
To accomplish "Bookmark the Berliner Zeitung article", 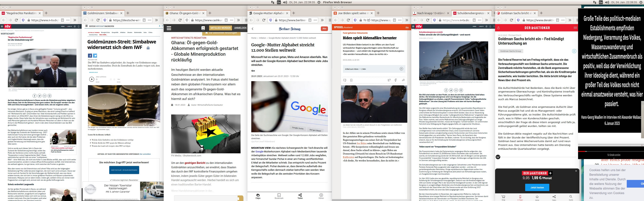I will [279, 196].
